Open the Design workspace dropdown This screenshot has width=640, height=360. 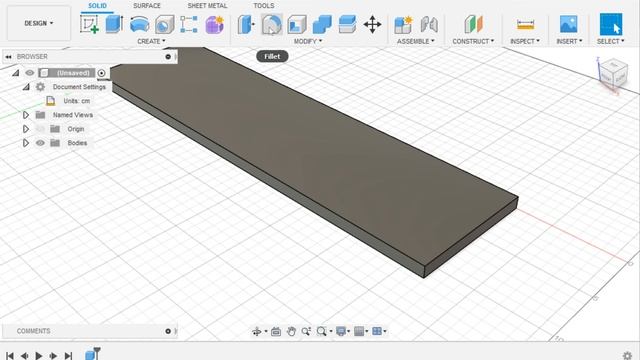point(39,23)
